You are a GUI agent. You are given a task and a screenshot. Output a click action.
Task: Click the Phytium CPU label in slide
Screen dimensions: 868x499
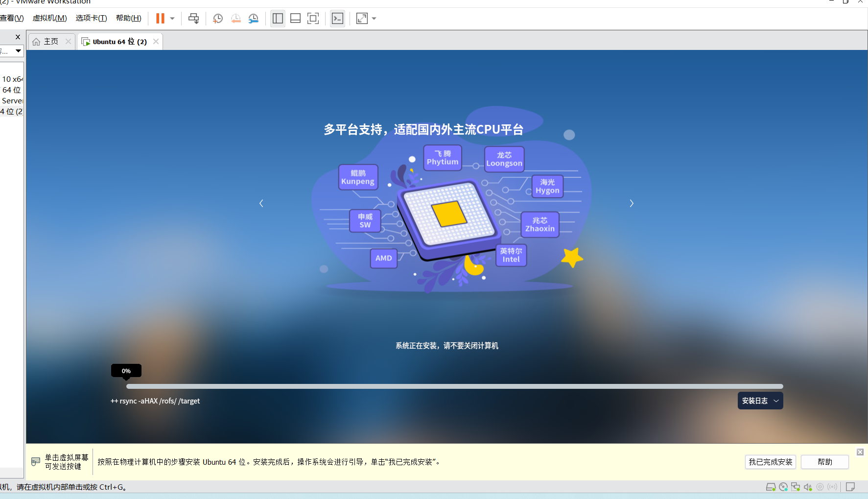click(443, 158)
